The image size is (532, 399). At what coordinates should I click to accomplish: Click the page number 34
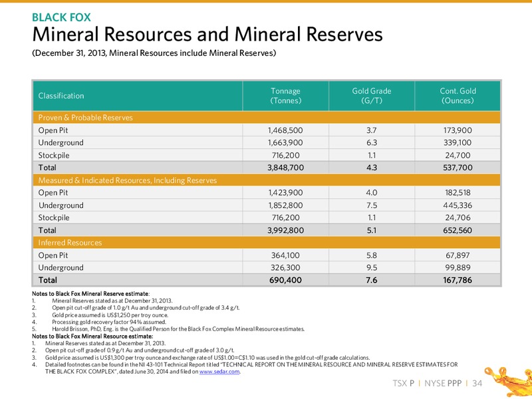[x=477, y=384]
